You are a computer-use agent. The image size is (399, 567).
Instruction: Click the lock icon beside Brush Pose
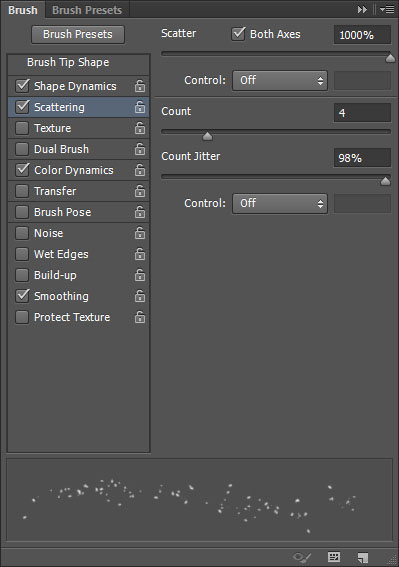click(x=140, y=212)
